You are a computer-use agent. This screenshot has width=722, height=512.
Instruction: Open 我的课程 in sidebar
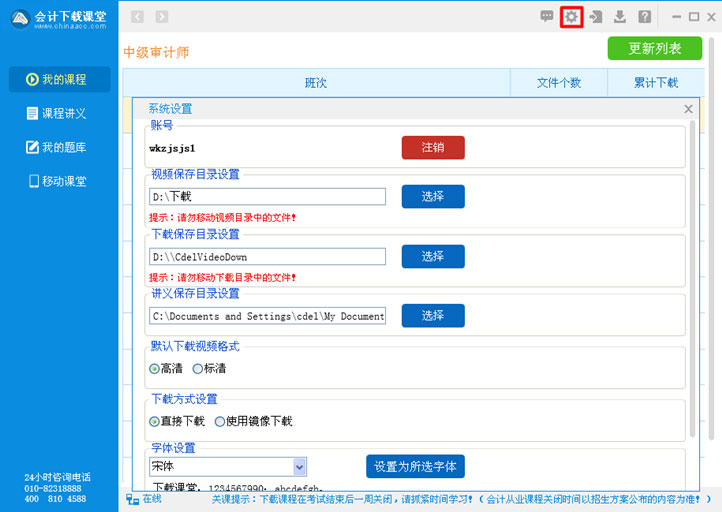pos(58,79)
